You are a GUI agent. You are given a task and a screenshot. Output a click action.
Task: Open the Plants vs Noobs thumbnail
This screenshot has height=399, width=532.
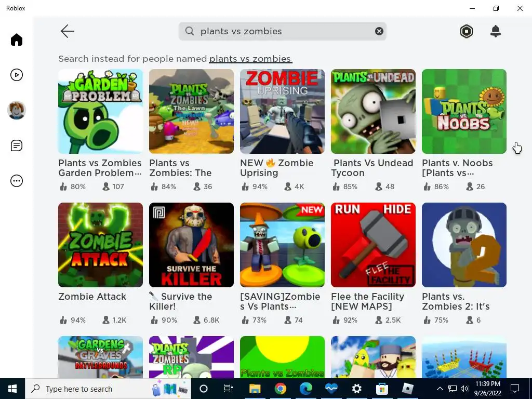tap(464, 111)
